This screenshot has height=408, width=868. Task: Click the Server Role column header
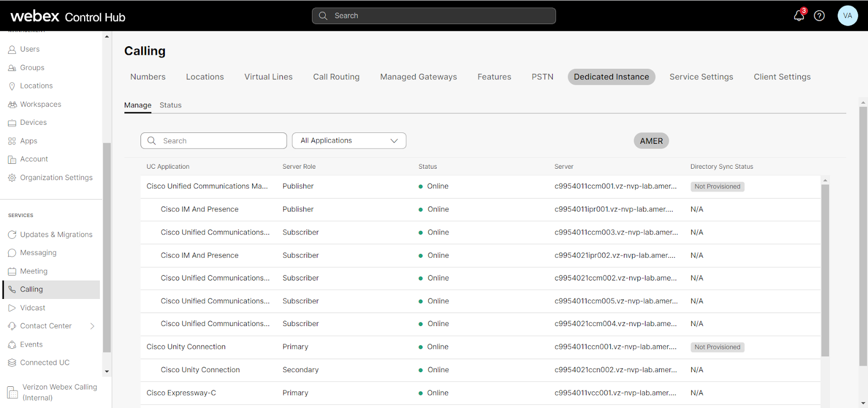299,167
